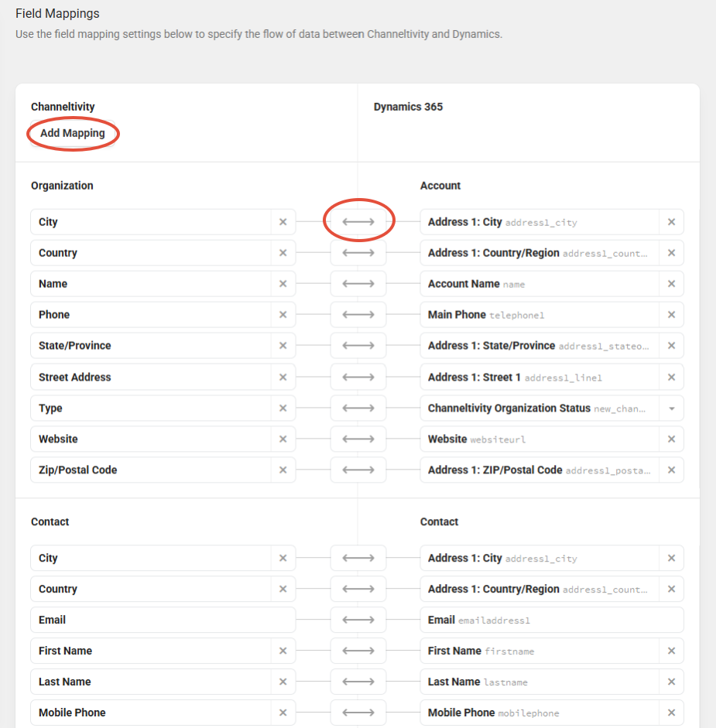
Task: Toggle sync direction for Street Address
Action: click(x=358, y=377)
